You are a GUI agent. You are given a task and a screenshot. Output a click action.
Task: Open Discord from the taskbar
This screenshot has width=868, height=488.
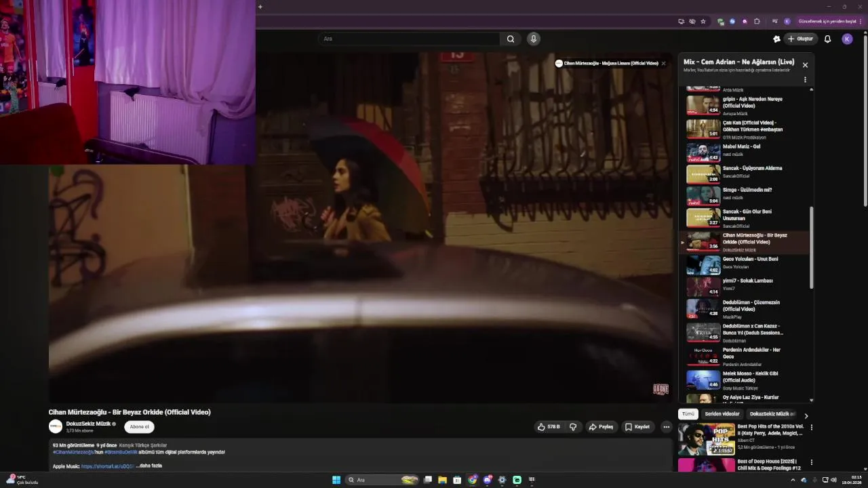tap(487, 480)
